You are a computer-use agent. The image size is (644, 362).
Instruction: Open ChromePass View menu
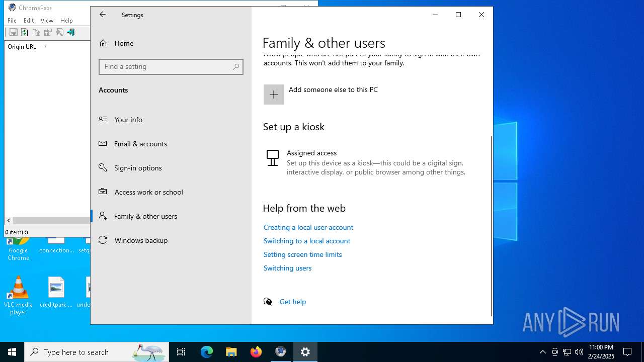click(x=47, y=21)
